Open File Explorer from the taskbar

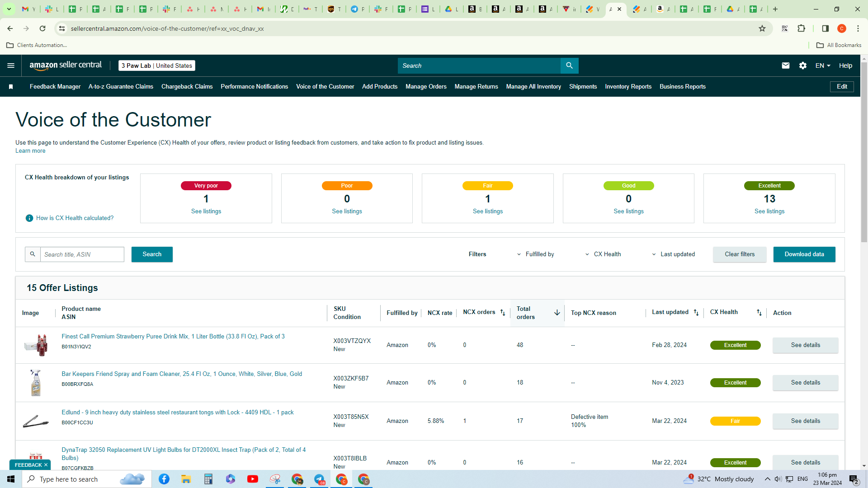point(186,479)
